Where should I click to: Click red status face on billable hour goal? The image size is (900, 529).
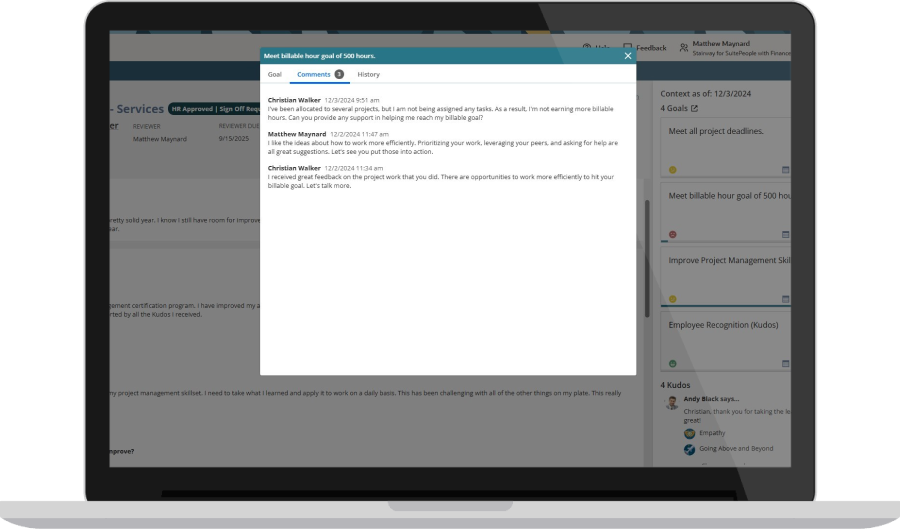(x=673, y=234)
